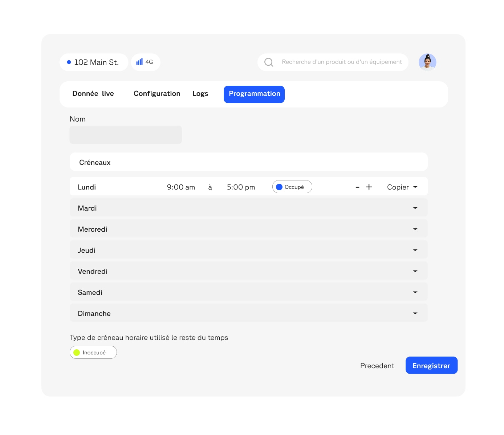Open the user profile avatar
The image size is (504, 435).
pos(427,62)
